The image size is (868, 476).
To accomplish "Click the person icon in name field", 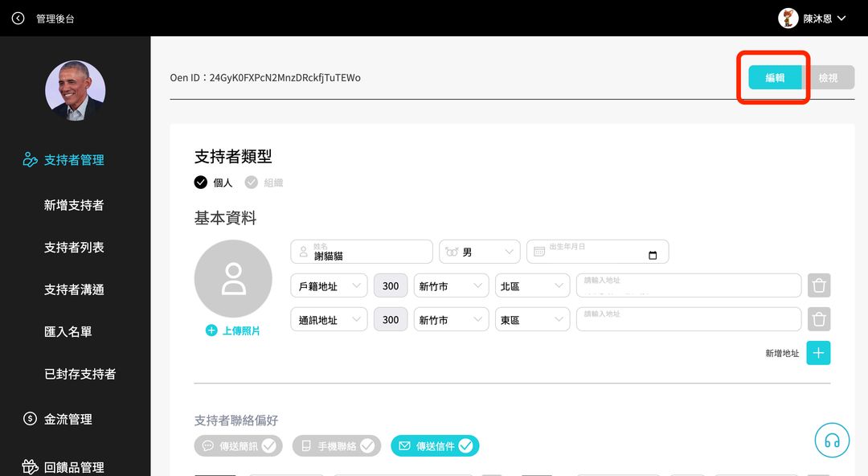I will click(303, 252).
